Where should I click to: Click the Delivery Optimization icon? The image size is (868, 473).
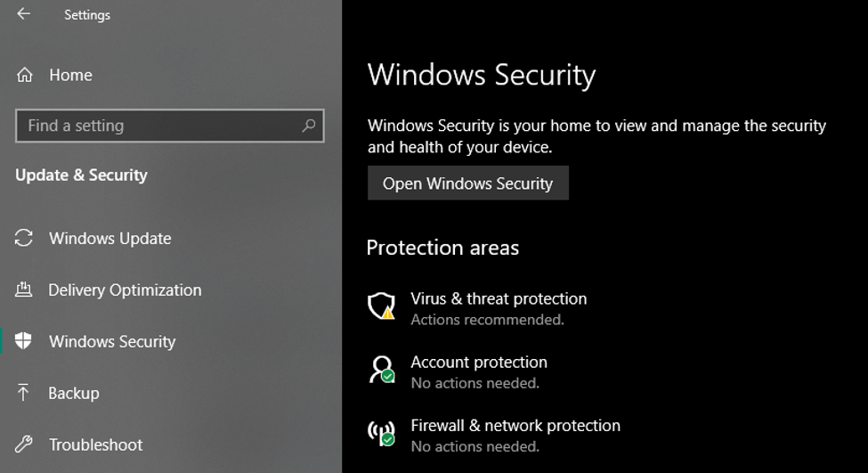coord(24,290)
